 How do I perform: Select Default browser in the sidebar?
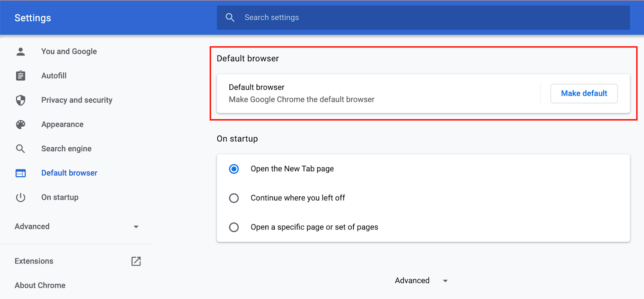pos(69,173)
